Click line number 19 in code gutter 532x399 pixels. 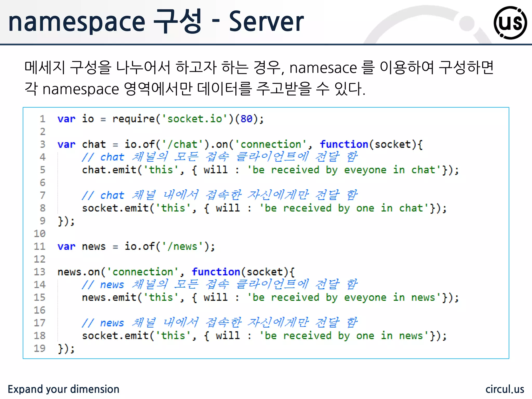(x=40, y=348)
